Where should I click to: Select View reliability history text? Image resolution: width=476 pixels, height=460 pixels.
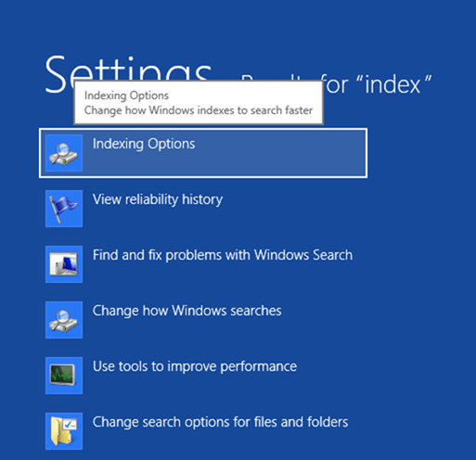click(x=158, y=199)
